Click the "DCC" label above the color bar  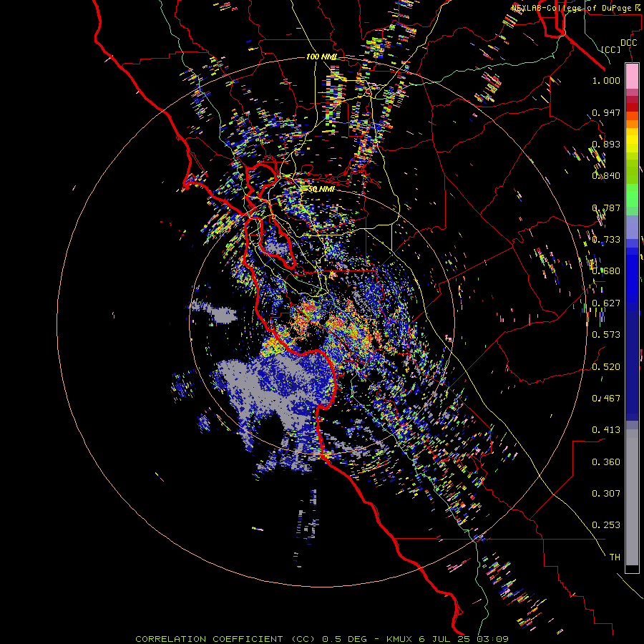click(628, 43)
